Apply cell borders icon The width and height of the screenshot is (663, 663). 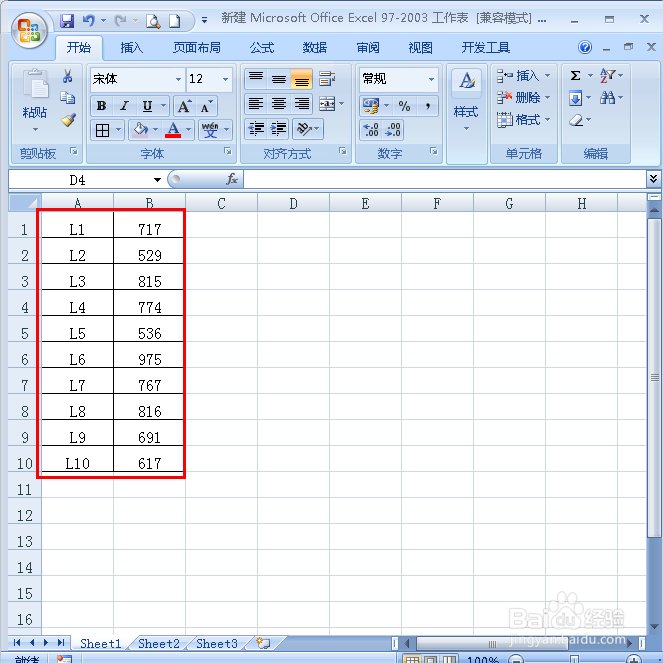[102, 130]
